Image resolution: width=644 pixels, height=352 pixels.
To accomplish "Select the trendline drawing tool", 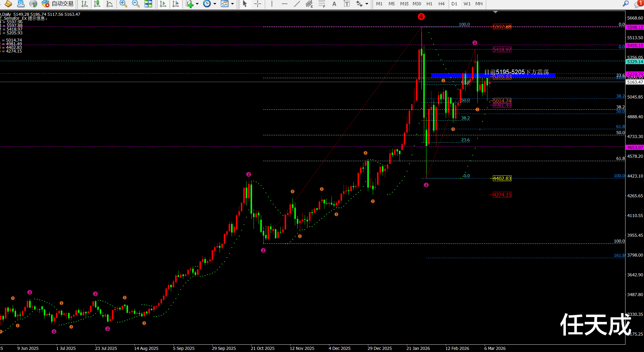I will [x=297, y=4].
